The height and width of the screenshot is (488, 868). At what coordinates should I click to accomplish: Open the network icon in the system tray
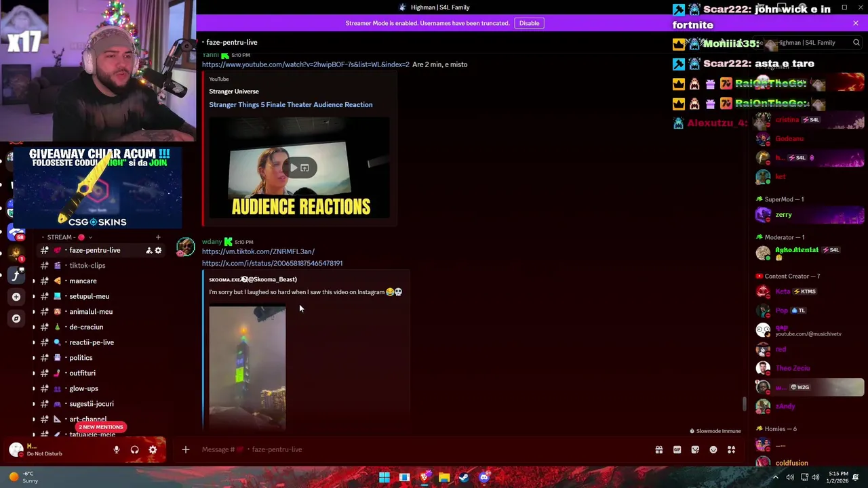pos(804,477)
